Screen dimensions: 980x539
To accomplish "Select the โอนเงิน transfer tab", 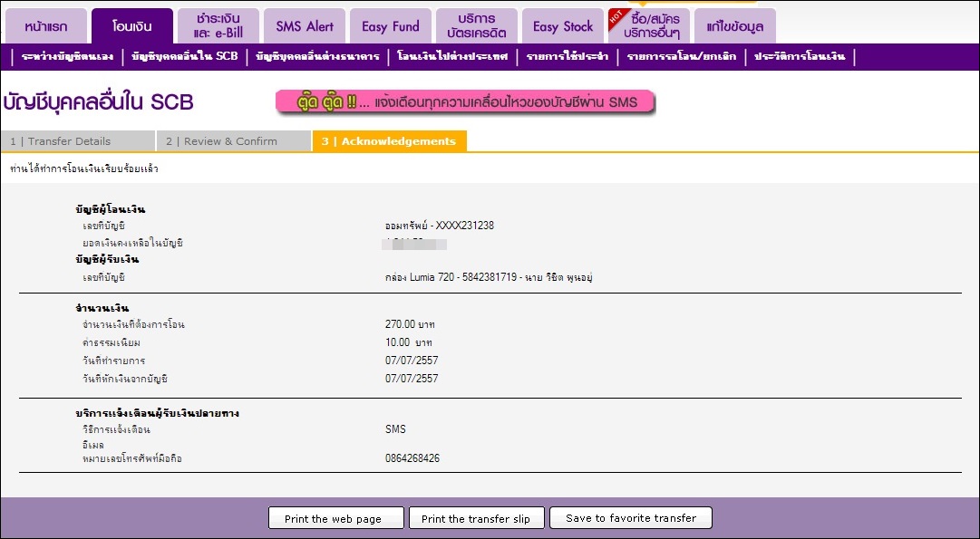I will click(x=131, y=26).
